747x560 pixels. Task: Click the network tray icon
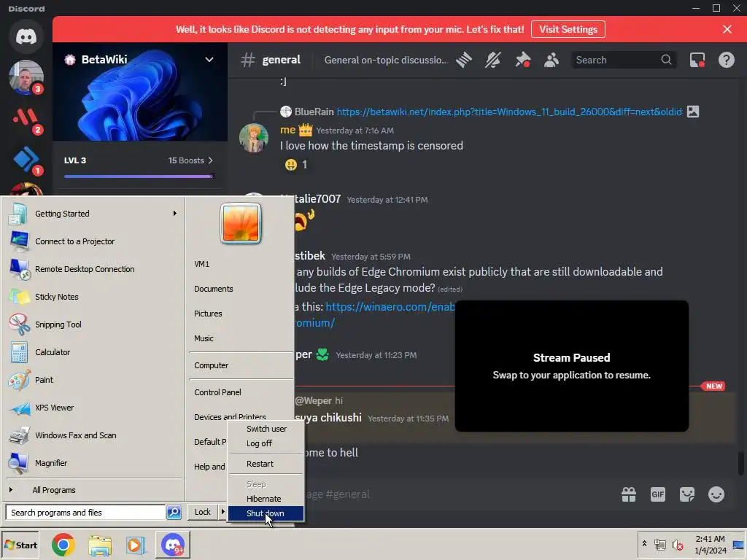[659, 545]
